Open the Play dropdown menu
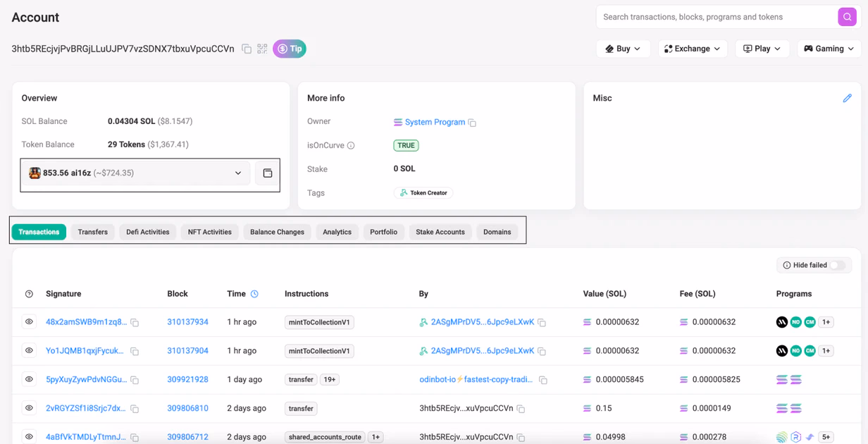The width and height of the screenshot is (868, 444). 762,49
